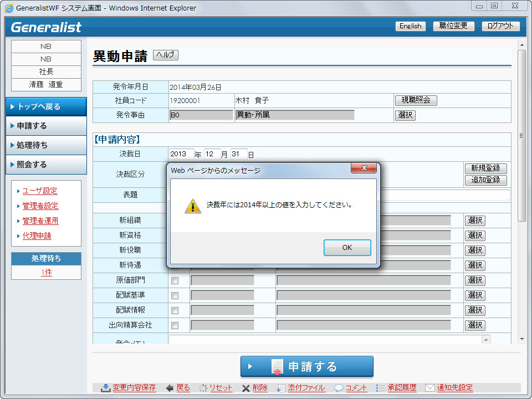
Task: Click ログアウト button
Action: click(500, 26)
